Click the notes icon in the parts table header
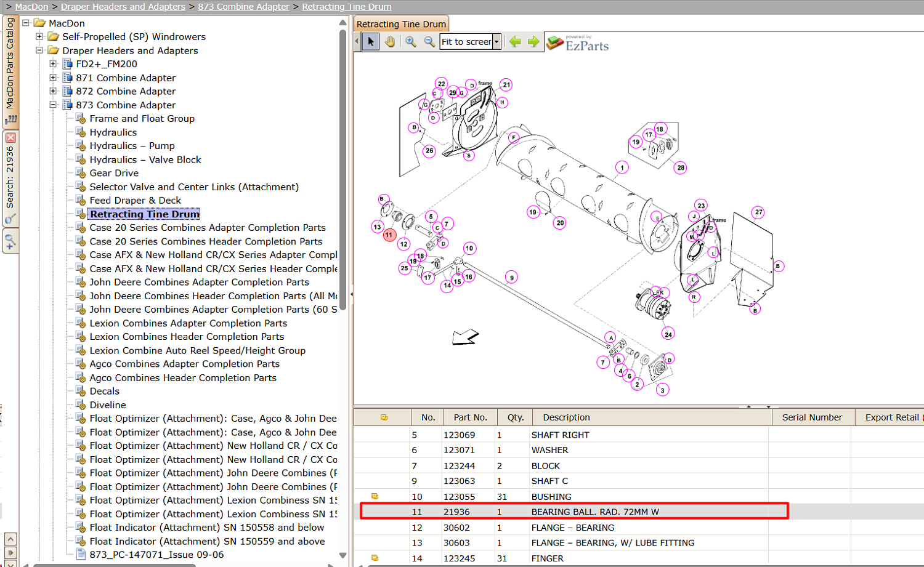Screen dimensions: 924x567 pos(384,417)
